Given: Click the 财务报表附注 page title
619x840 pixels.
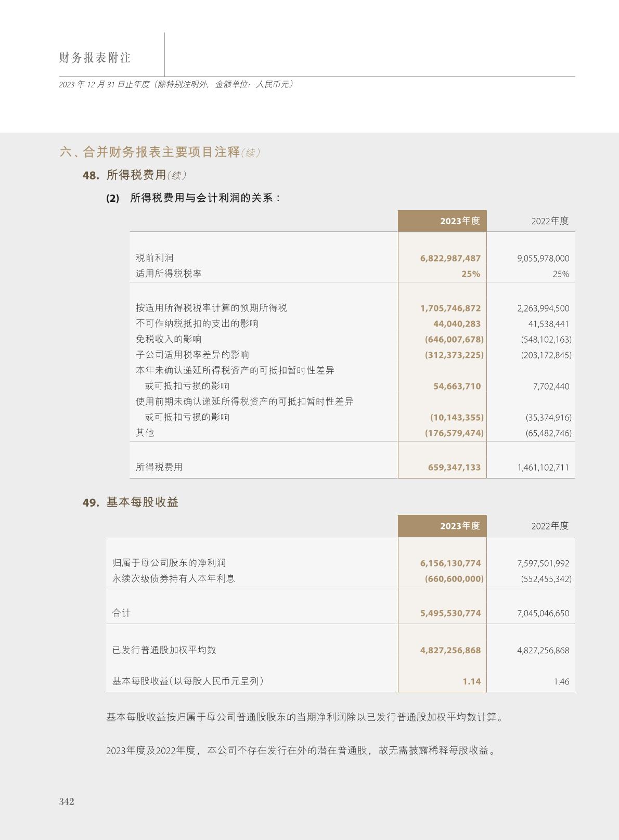Looking at the screenshot, I should tap(95, 58).
